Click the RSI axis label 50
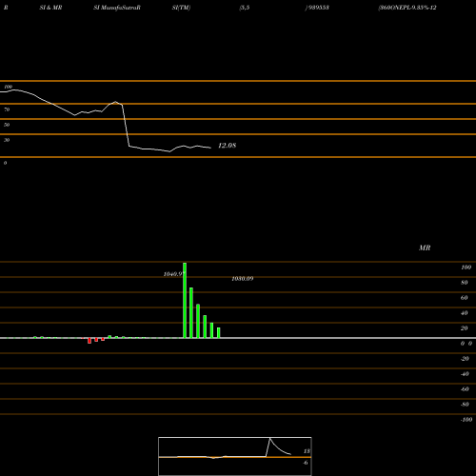 (7, 125)
